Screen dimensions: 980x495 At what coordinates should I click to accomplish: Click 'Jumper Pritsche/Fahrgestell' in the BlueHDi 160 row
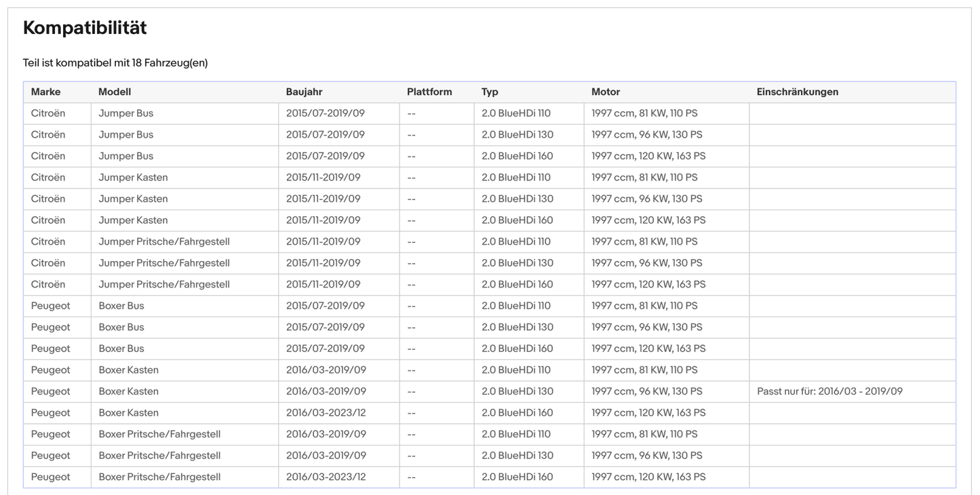pyautogui.click(x=164, y=284)
